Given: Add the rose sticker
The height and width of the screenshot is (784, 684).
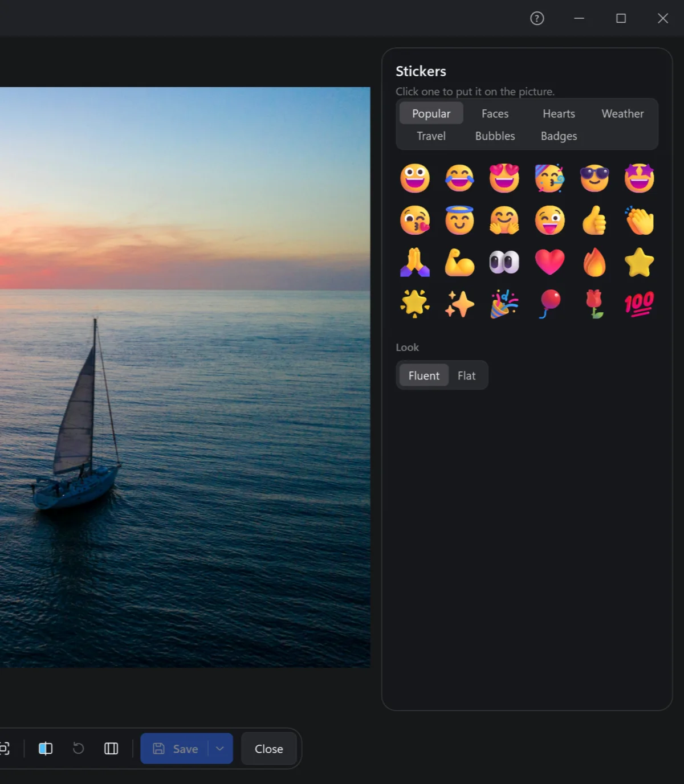Looking at the screenshot, I should [x=595, y=304].
